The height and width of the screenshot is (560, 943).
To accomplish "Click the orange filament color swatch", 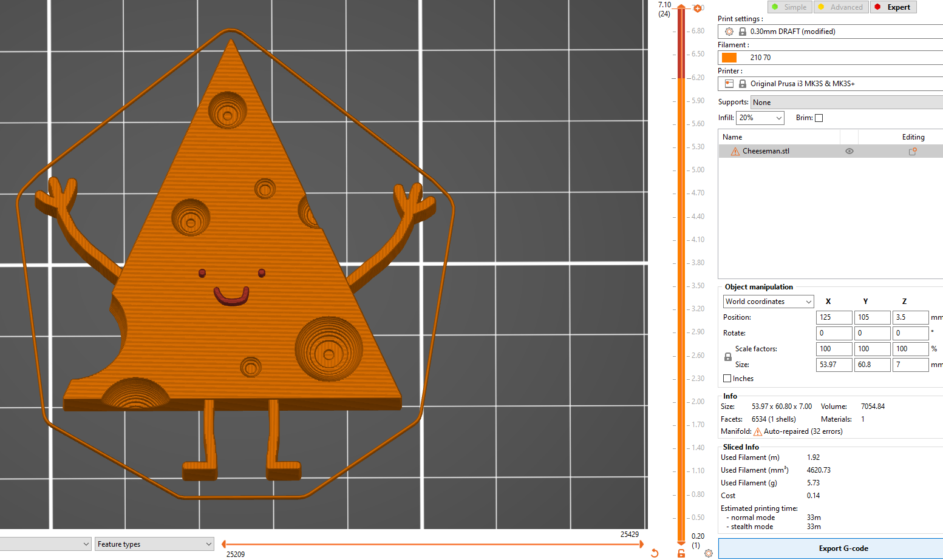I will point(729,57).
